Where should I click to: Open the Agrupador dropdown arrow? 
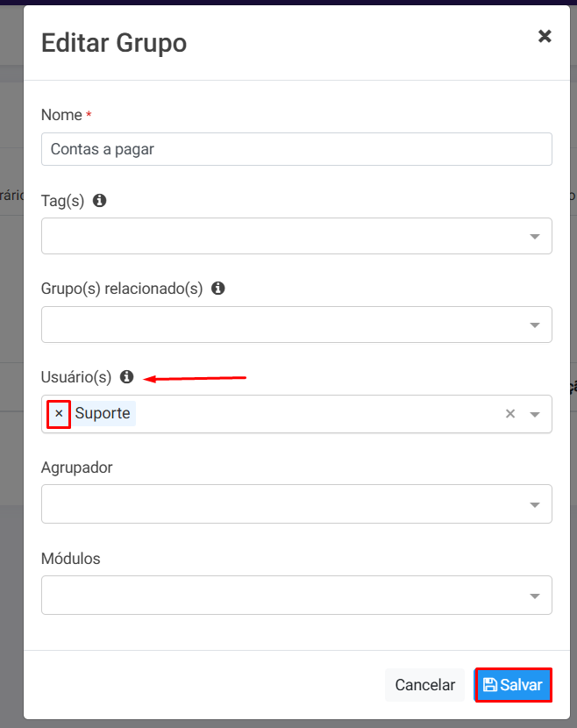point(535,504)
